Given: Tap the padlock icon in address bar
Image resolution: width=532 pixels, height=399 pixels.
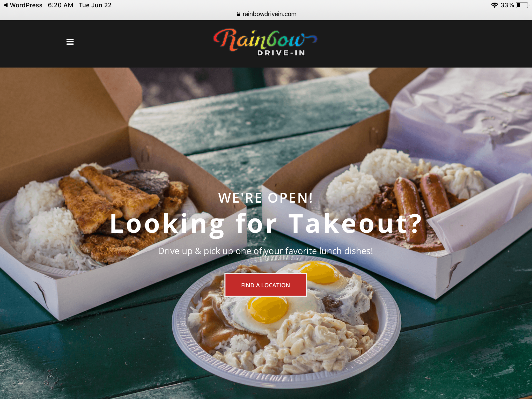Looking at the screenshot, I should coord(238,14).
